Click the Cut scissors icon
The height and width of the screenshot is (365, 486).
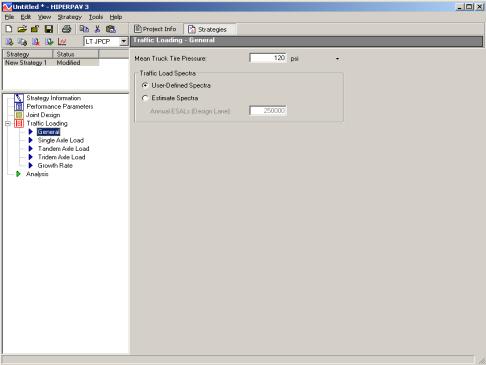[x=98, y=29]
